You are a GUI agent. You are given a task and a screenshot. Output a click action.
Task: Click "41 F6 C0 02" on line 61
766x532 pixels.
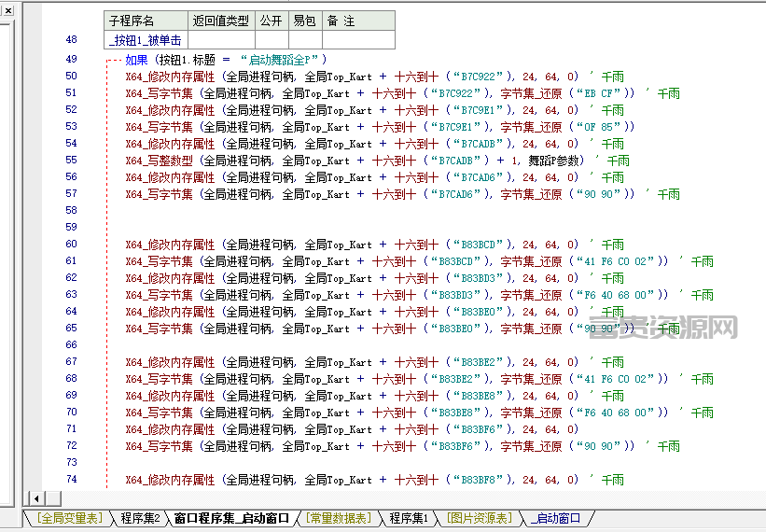[x=619, y=261]
